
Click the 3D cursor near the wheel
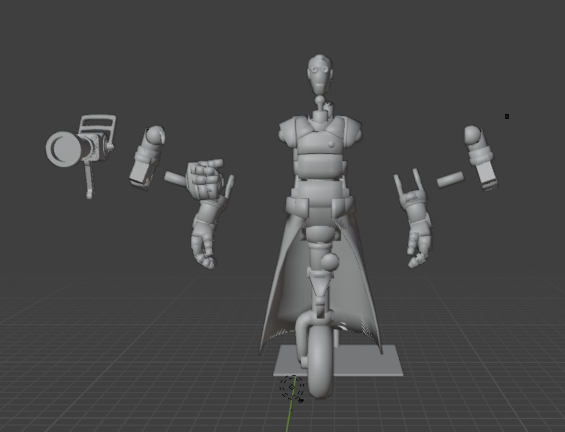point(292,387)
